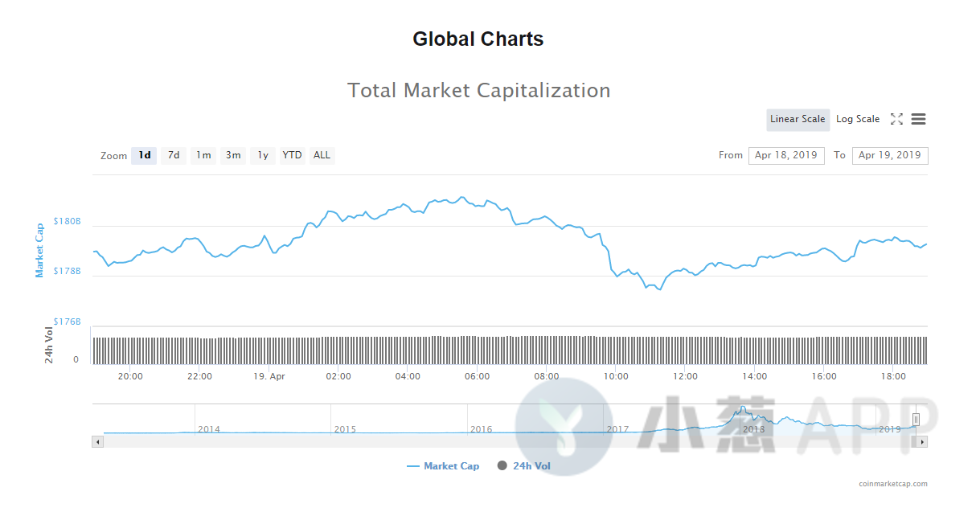The height and width of the screenshot is (508, 980).
Task: Click the navigator range handle
Action: pyautogui.click(x=916, y=419)
